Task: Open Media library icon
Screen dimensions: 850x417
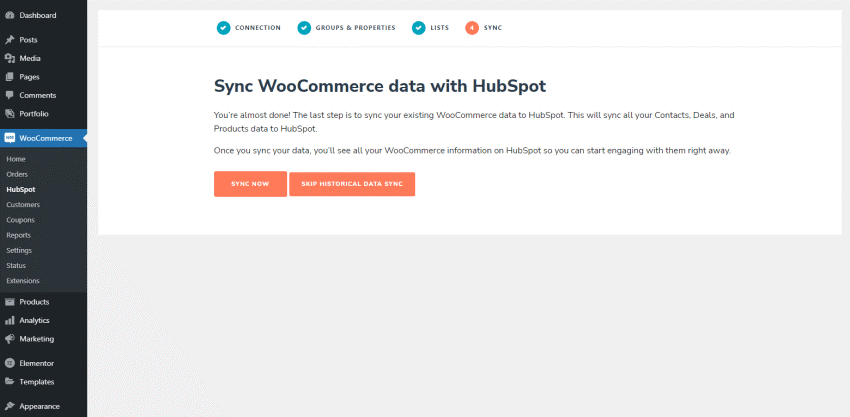Action: pyautogui.click(x=9, y=58)
